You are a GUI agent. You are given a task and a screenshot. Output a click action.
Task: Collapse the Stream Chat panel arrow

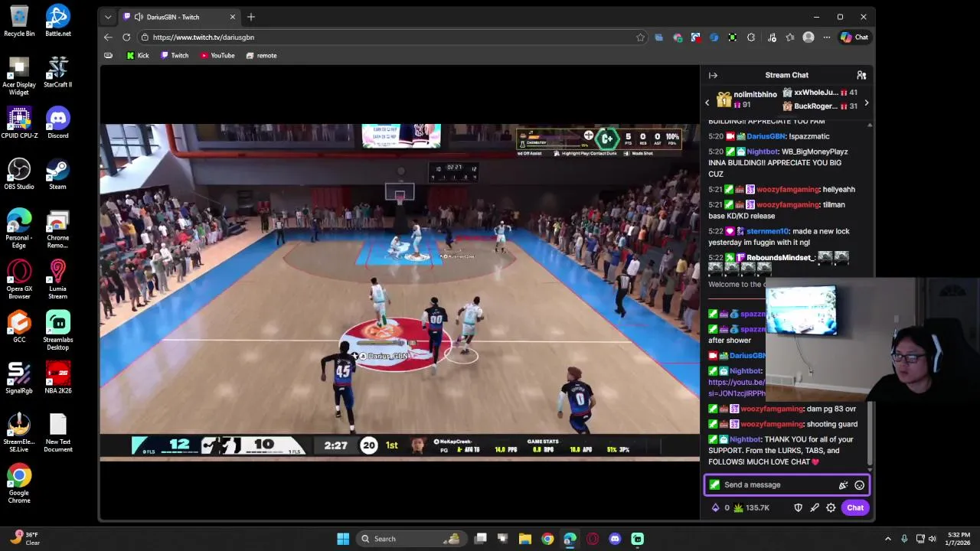pos(713,75)
